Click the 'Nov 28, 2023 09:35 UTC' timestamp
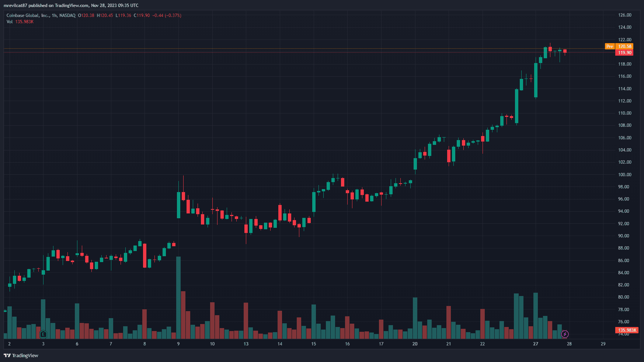Viewport: 644px width, 362px height. (x=115, y=6)
